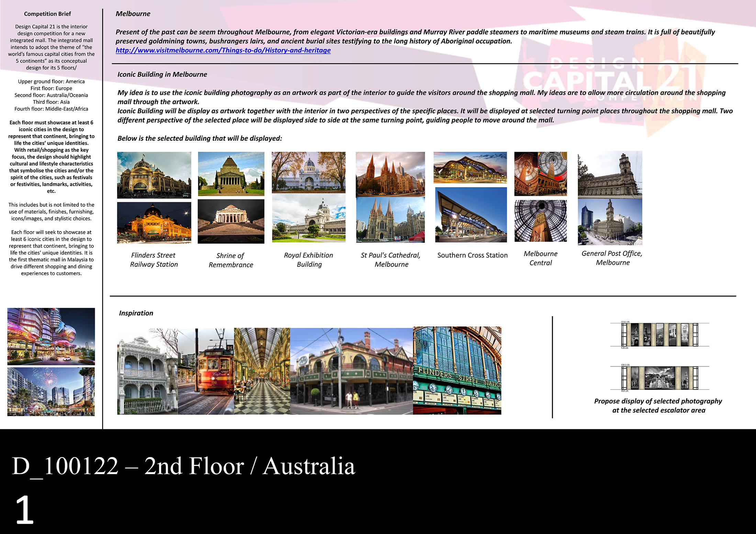Viewport: 756px width, 534px height.
Task: Click the lower Royal Exhibition Building photo
Action: coord(308,218)
